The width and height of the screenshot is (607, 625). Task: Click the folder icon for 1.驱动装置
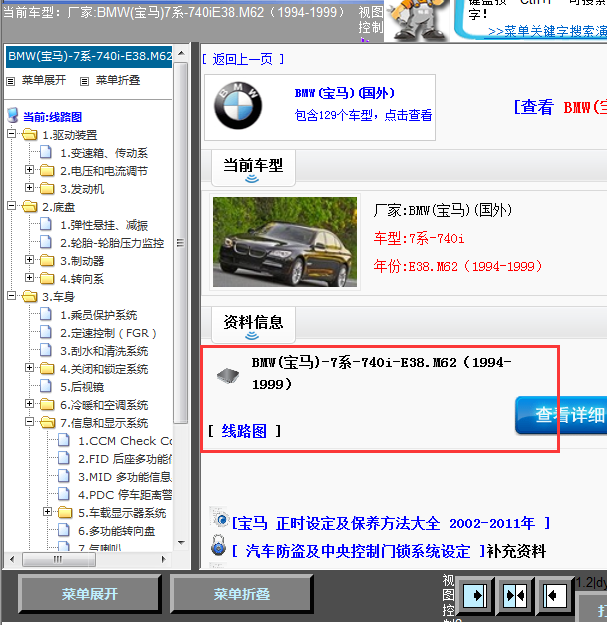pos(30,134)
